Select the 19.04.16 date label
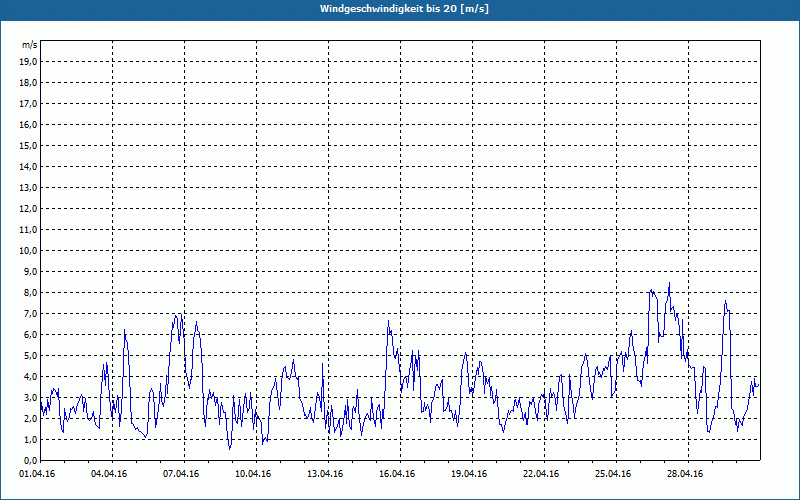The width and height of the screenshot is (800, 500). pos(469,474)
